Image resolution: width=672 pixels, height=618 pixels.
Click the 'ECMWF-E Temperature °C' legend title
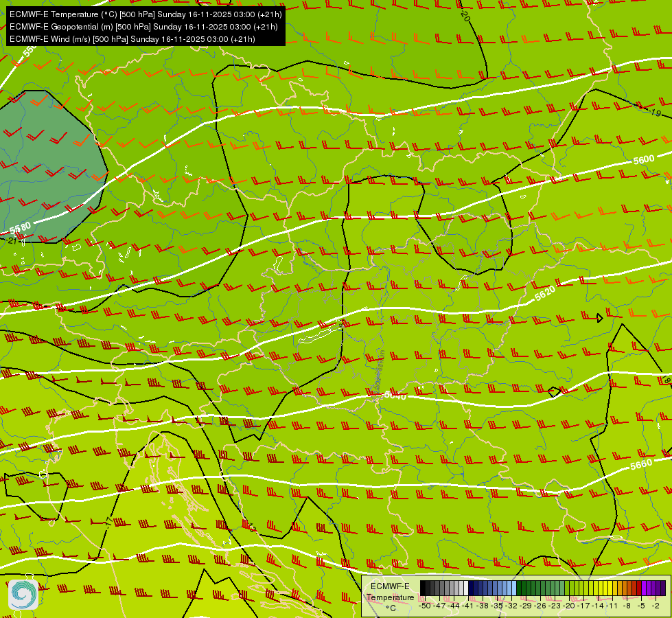[x=390, y=597]
